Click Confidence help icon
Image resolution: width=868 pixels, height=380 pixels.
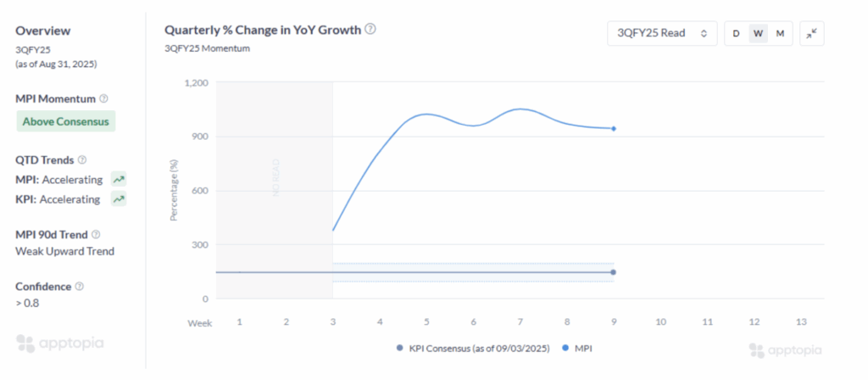(80, 287)
